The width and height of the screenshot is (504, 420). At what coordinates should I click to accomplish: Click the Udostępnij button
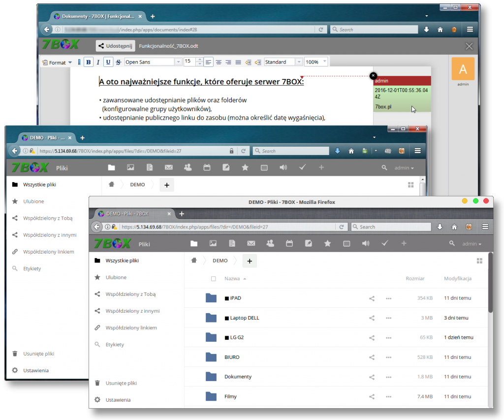[x=115, y=45]
